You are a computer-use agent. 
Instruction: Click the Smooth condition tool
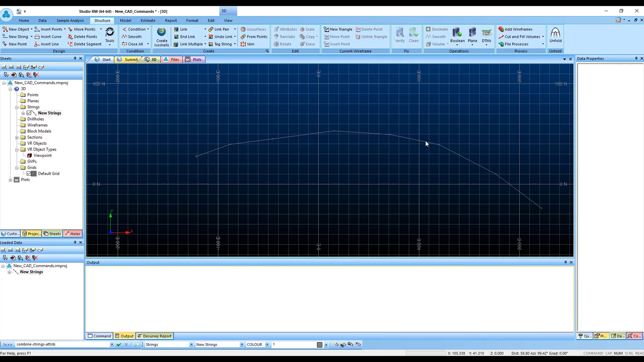(x=131, y=37)
